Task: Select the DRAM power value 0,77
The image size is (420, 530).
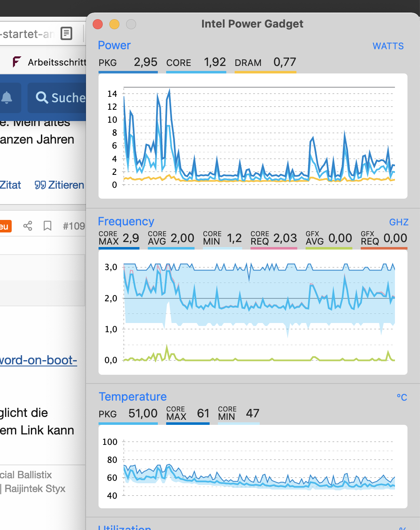Action: (285, 62)
